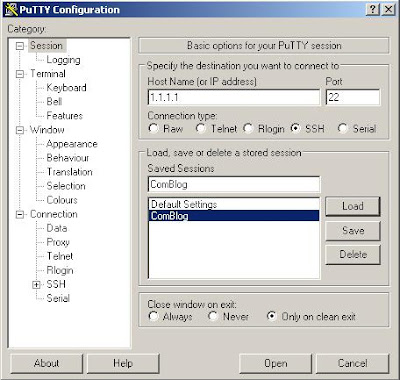This screenshot has height=380, width=400.
Task: Collapse the Window tree node
Action: click(20, 130)
